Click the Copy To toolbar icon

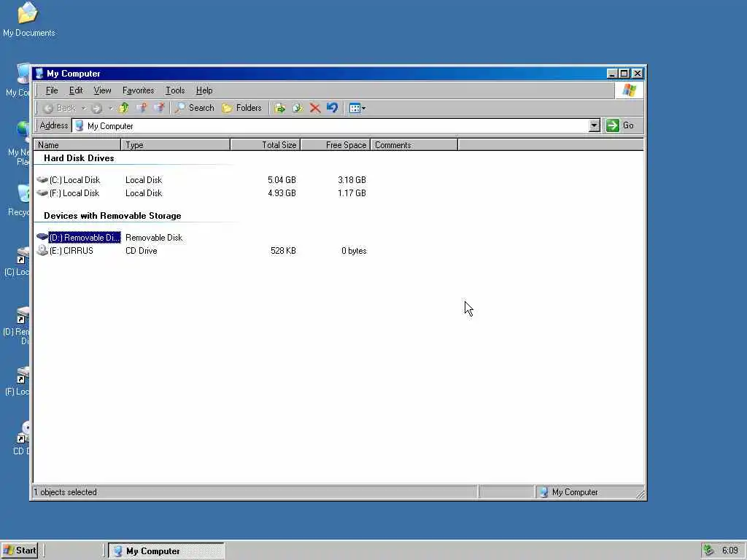[x=298, y=108]
